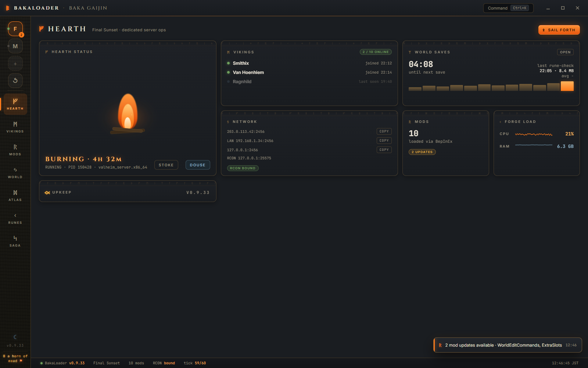The image size is (588, 368).
Task: Click green online dot next to Smithix
Action: click(229, 63)
